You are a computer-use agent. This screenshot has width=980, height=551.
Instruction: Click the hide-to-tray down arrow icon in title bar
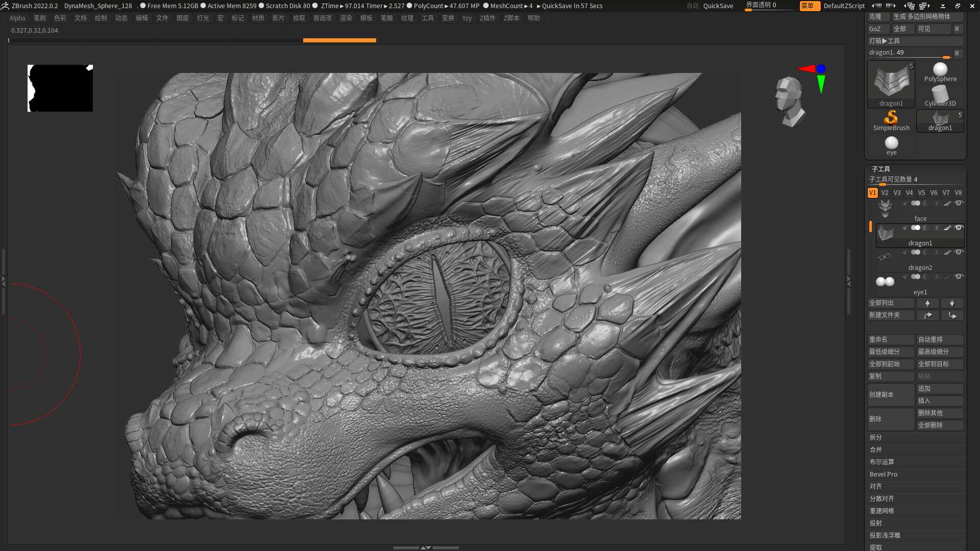coord(943,6)
